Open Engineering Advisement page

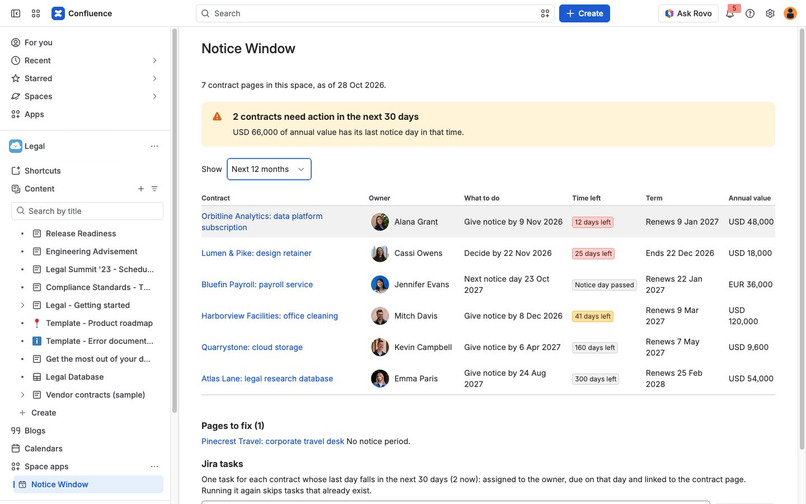(x=91, y=251)
